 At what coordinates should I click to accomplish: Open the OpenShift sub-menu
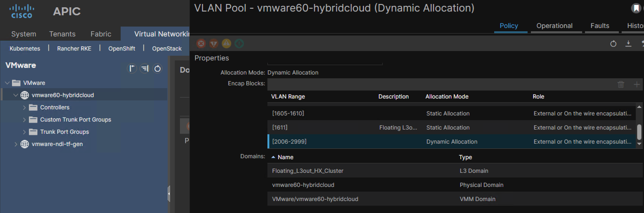[x=122, y=48]
